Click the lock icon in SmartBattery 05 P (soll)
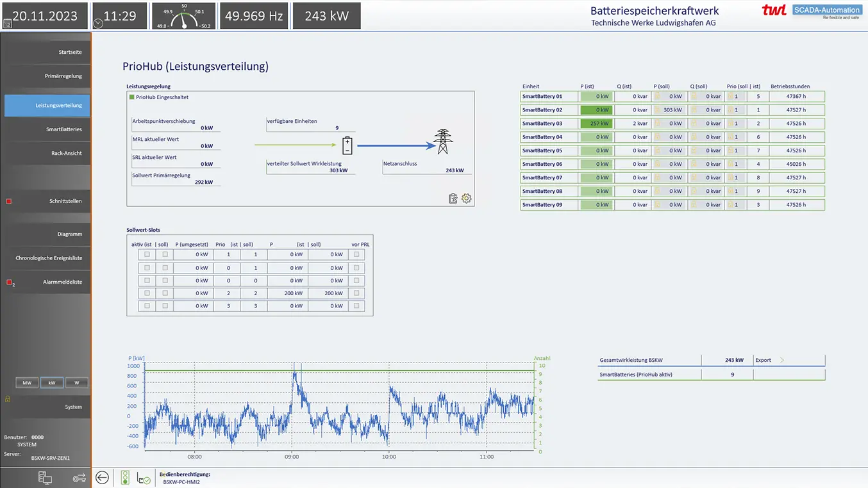Viewport: 868px width, 488px height. click(x=657, y=150)
